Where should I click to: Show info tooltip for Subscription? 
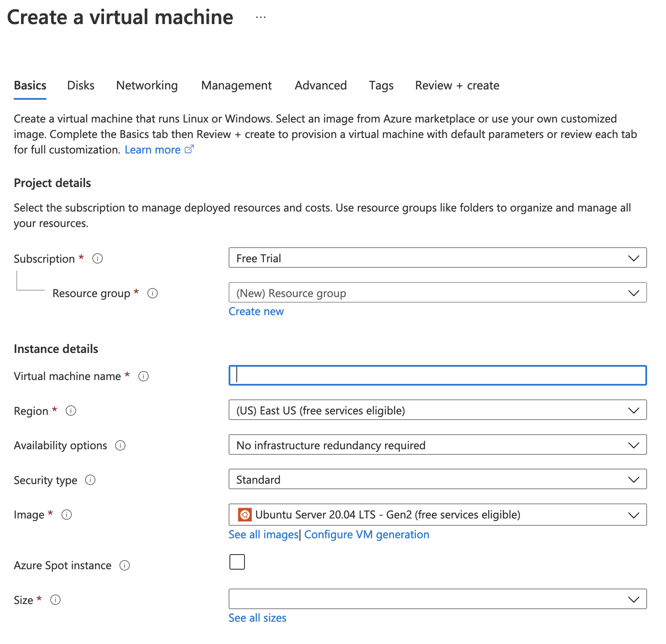pyautogui.click(x=98, y=258)
